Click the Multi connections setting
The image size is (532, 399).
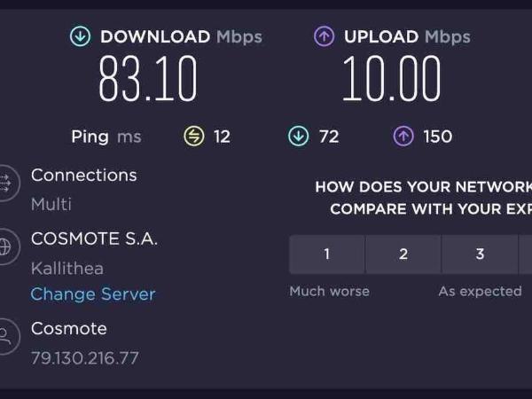[51, 204]
